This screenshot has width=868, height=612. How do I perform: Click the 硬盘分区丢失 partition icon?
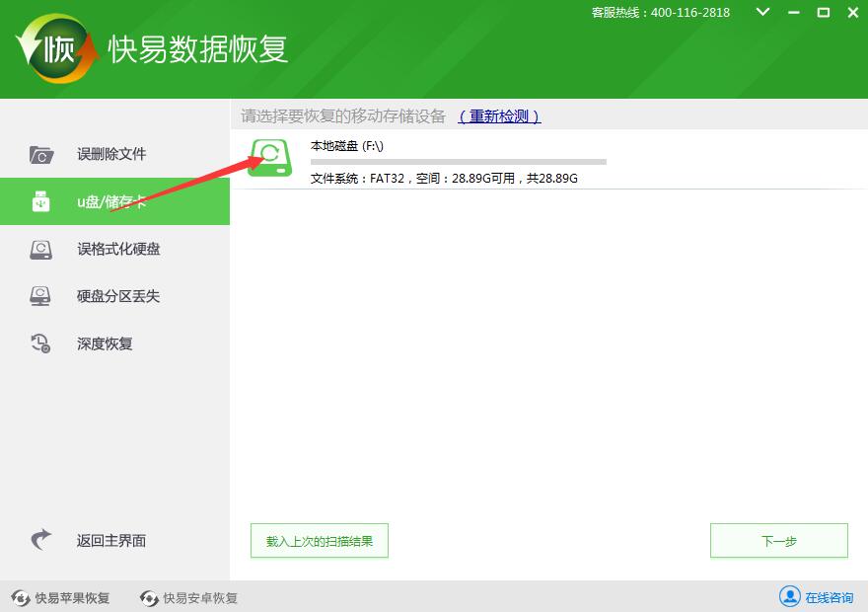pyautogui.click(x=40, y=296)
